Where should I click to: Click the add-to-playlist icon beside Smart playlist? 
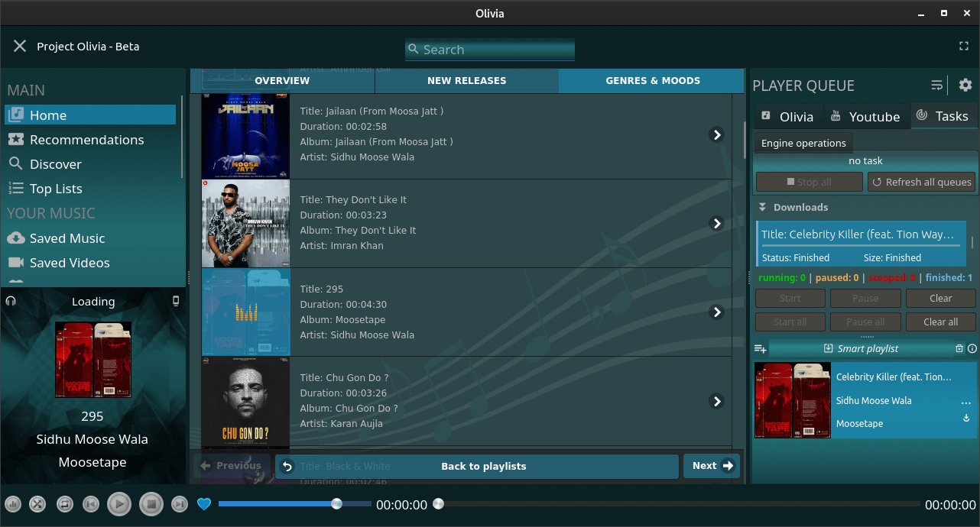(760, 348)
